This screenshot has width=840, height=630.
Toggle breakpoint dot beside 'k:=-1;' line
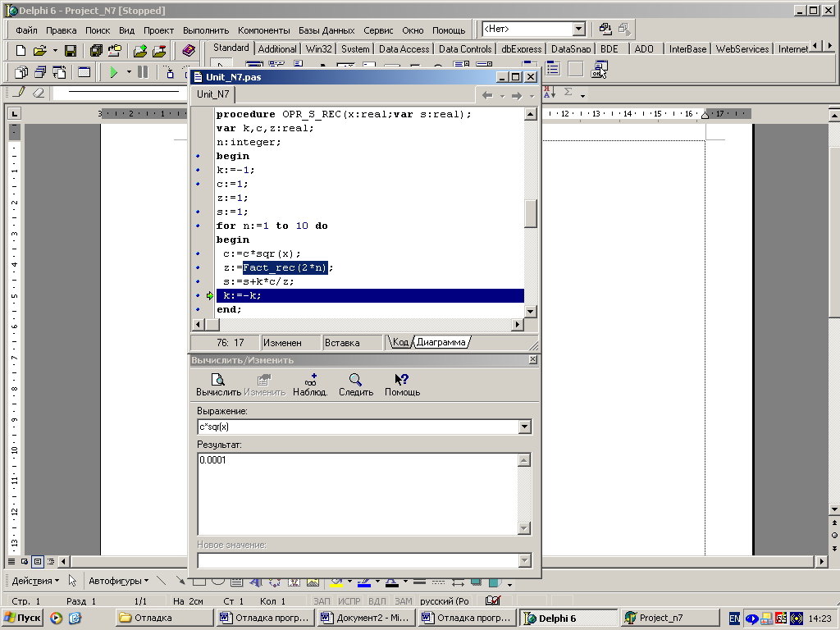pyautogui.click(x=198, y=170)
